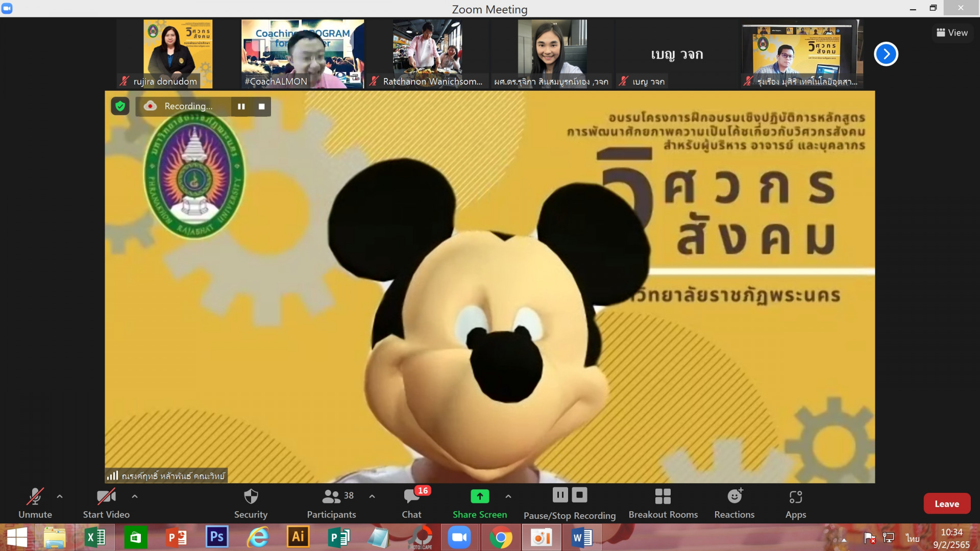
Task: Open Publisher from the taskbar
Action: pyautogui.click(x=338, y=538)
